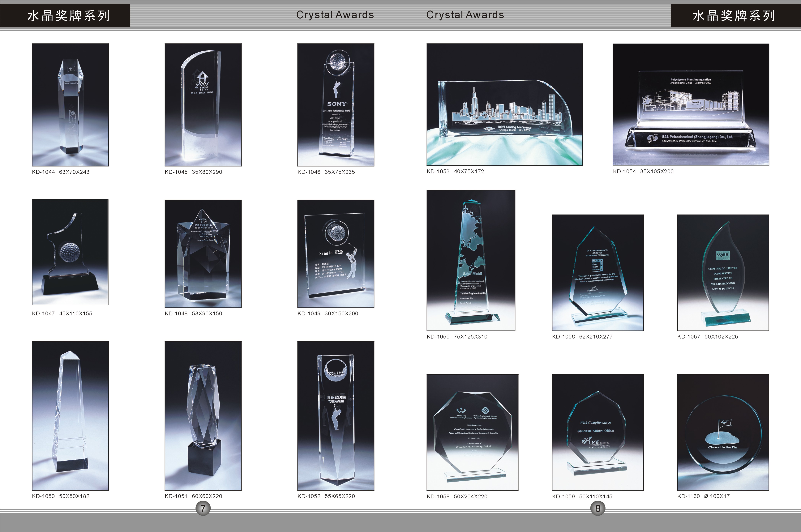The image size is (801, 532).
Task: Select the Student Affairs Office award photo
Action: tap(597, 432)
